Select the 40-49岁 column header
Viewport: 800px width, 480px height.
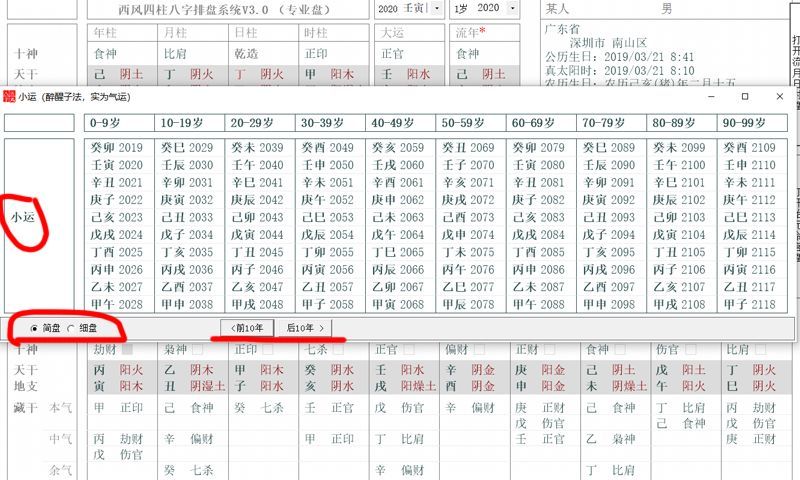click(401, 123)
